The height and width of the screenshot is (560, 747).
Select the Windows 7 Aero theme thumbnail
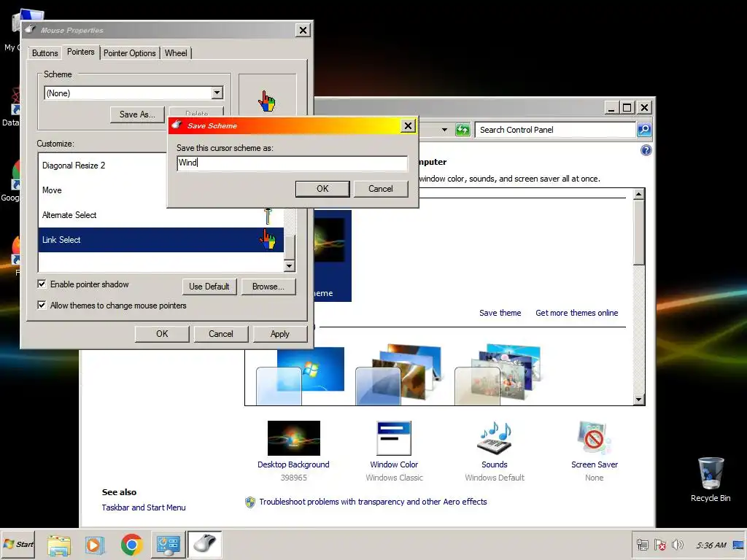coord(301,376)
